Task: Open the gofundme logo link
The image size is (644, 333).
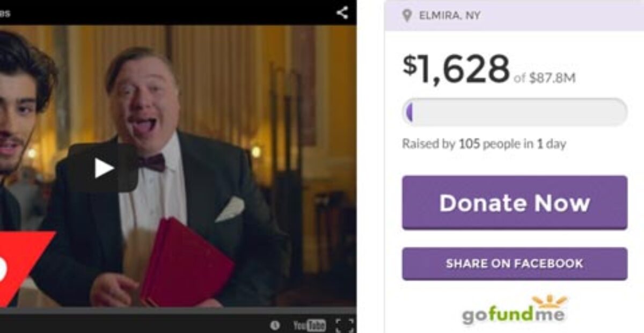Action: 514,310
